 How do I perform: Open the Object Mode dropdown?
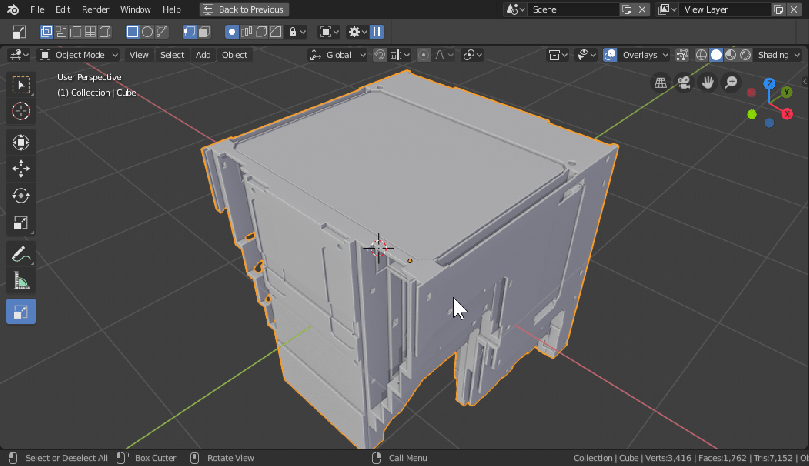[79, 55]
